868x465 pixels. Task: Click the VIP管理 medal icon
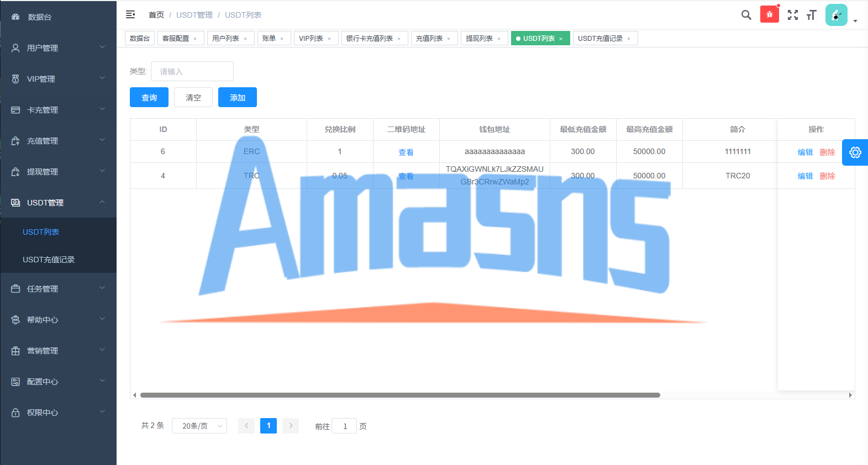[x=15, y=79]
